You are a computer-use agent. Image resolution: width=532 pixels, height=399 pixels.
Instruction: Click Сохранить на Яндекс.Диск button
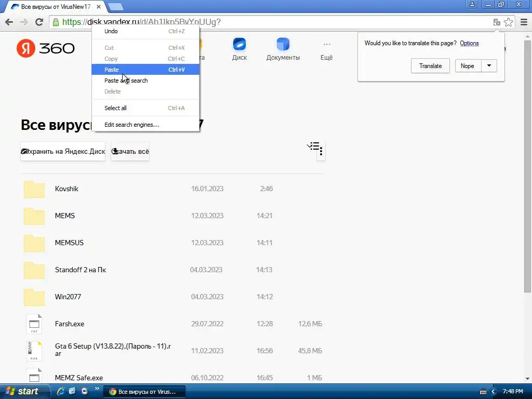63,151
